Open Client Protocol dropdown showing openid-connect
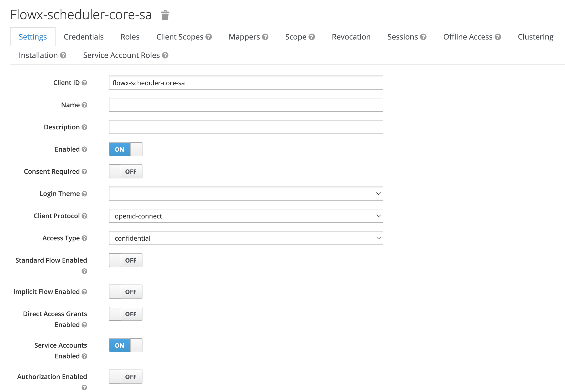 pyautogui.click(x=246, y=216)
